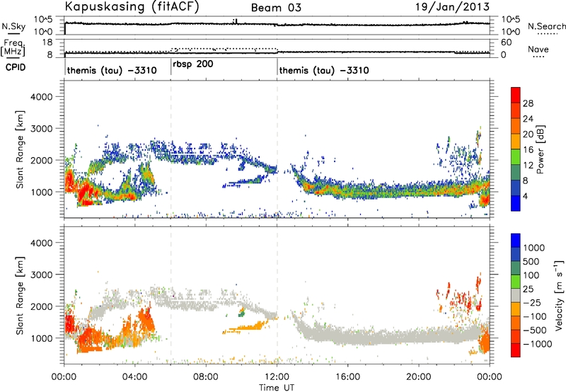Click the red top segment of Power colorbar
Viewport: 566px width, 392px height.
(516, 95)
